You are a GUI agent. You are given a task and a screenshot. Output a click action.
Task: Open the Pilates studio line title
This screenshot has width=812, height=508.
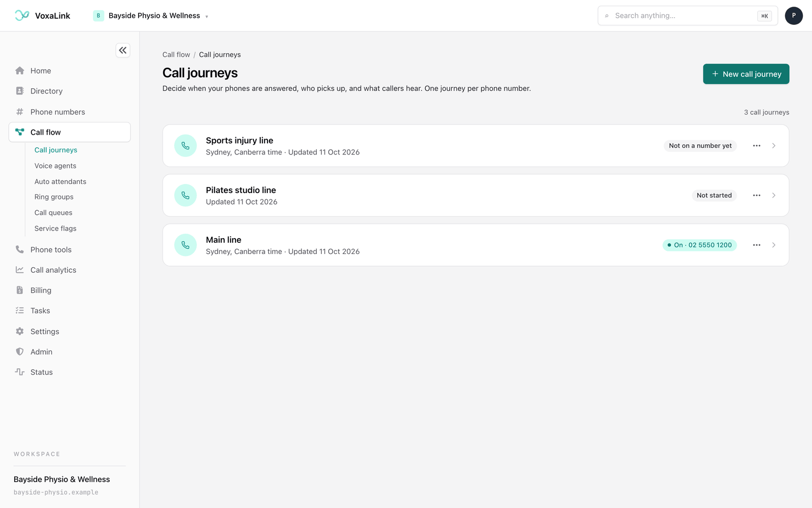pos(241,190)
